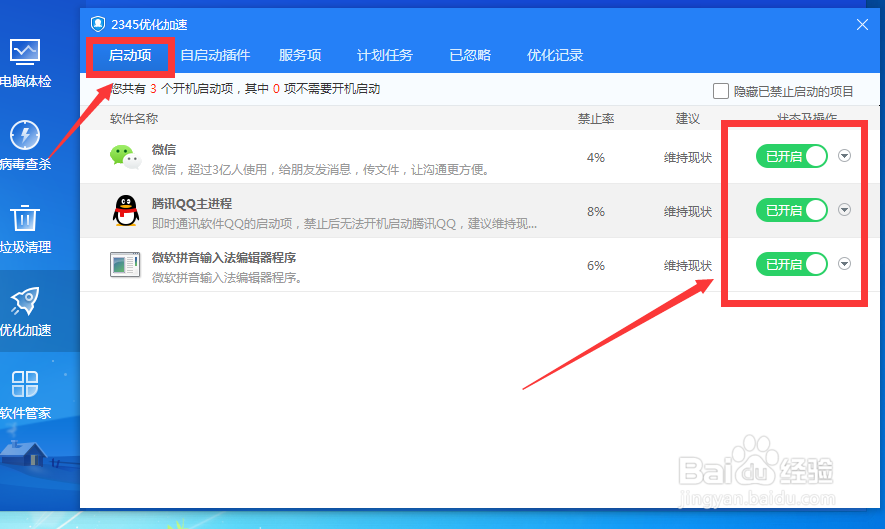Click the 微信 description about 3亿人使用
The image size is (885, 529).
[322, 169]
